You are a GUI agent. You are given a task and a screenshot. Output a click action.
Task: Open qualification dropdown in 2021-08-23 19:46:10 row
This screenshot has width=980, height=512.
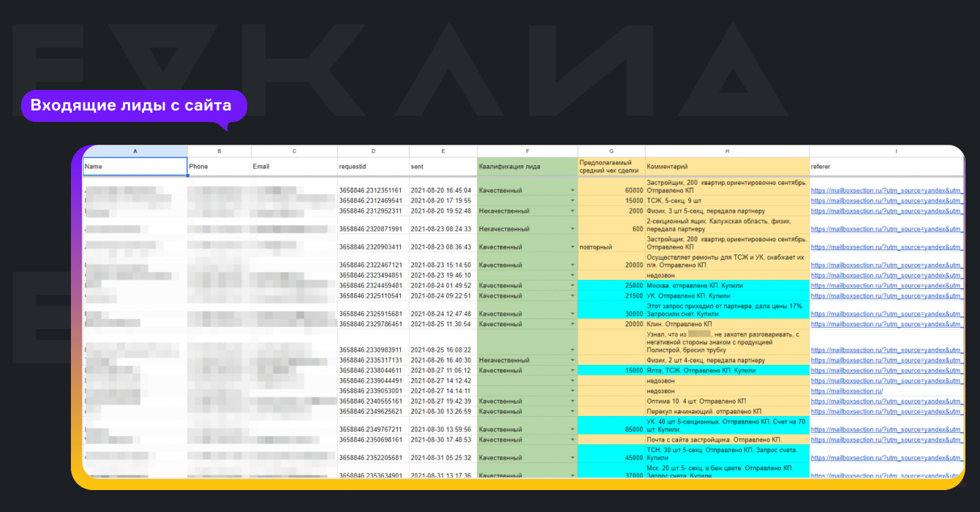click(x=573, y=276)
